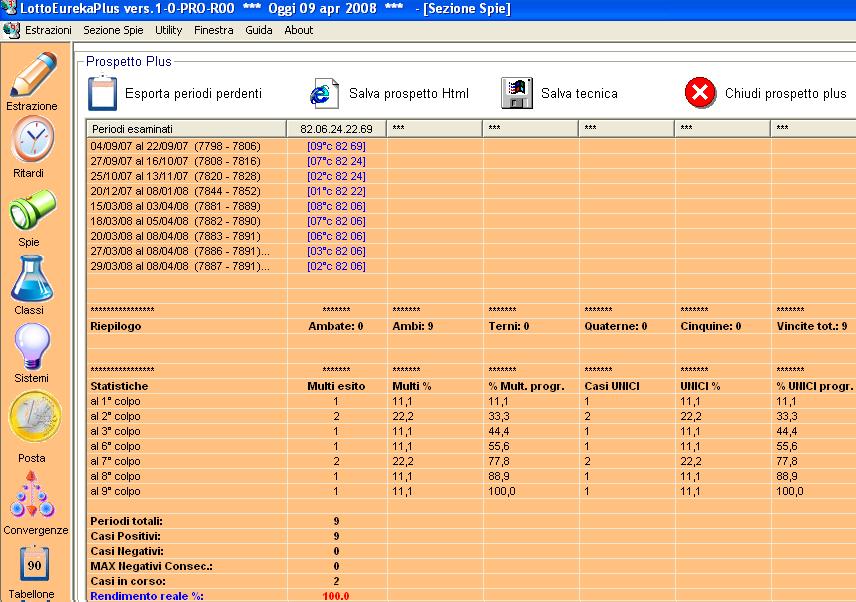Open the Classi flask icon
The width and height of the screenshot is (856, 602).
pos(32,279)
